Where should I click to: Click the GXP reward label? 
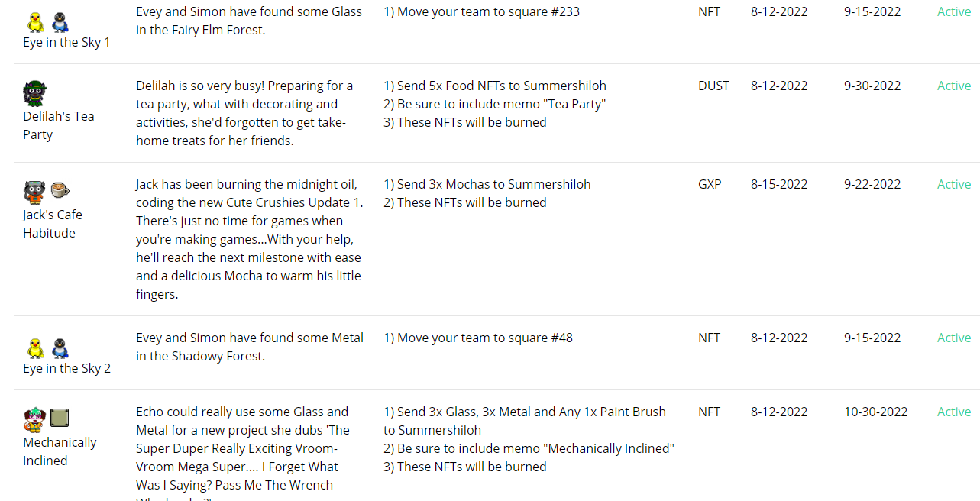click(710, 184)
